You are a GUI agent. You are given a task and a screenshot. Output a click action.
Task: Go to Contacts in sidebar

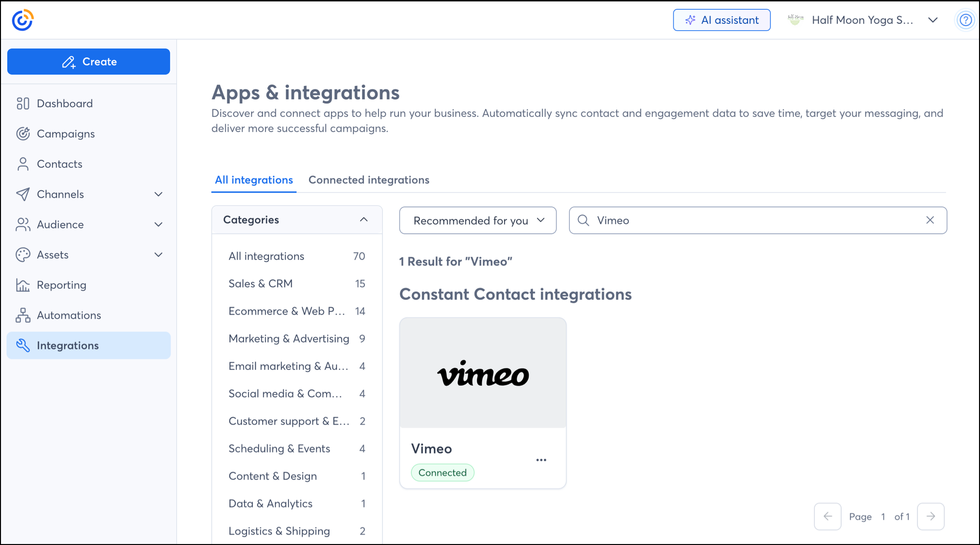59,164
